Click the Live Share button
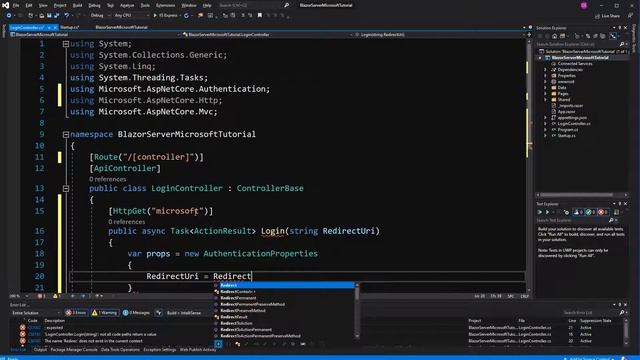Viewport: 640px width, 360px height. click(x=608, y=16)
